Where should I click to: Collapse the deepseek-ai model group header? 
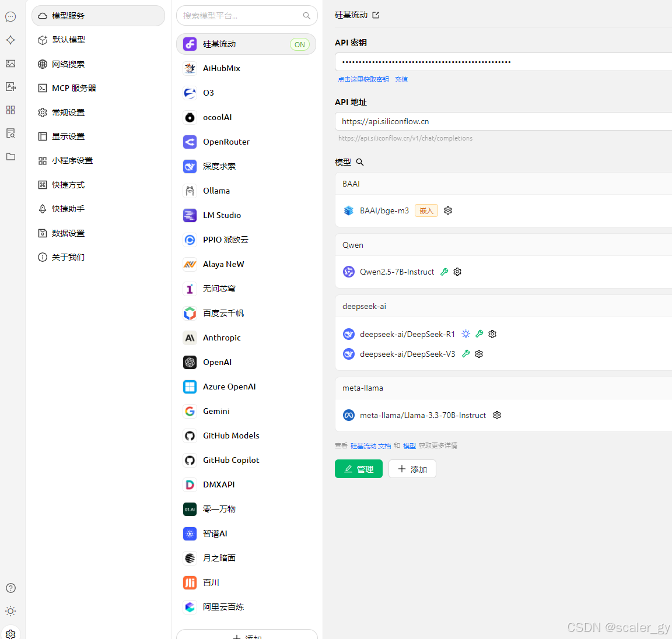point(503,306)
